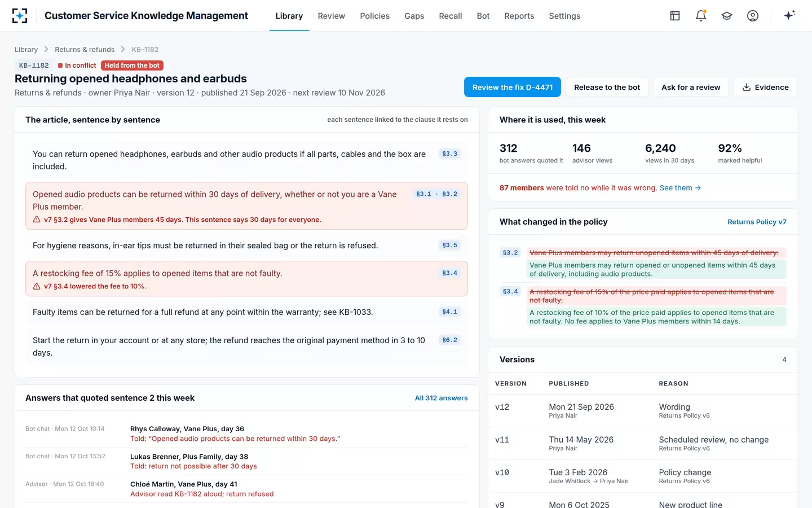Open the Settings tab
This screenshot has height=508, width=812.
point(564,16)
